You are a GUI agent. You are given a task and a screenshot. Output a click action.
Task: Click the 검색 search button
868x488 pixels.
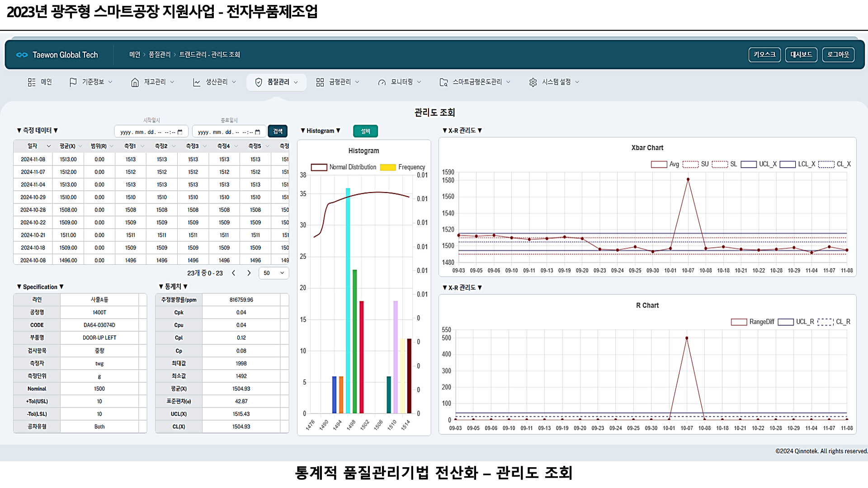click(278, 131)
